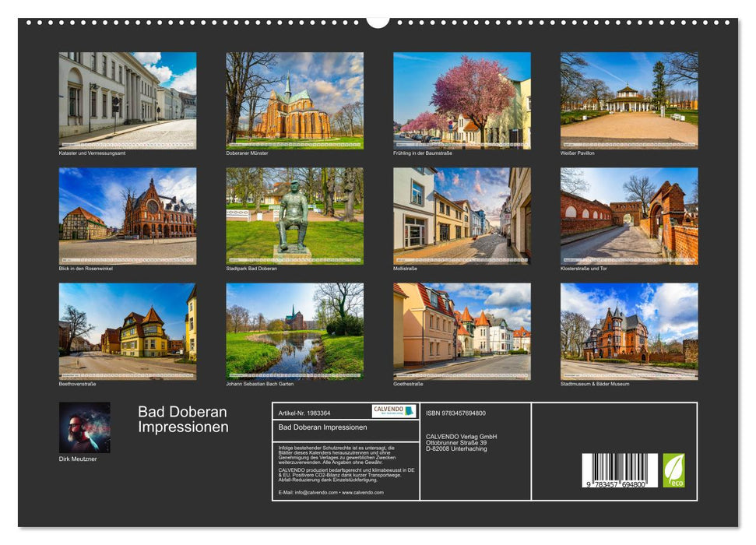Open the Frühling in der Baumstraße picture

[x=461, y=98]
